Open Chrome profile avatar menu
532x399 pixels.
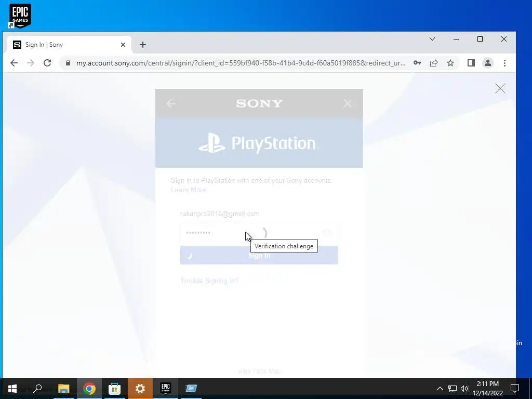pos(487,63)
